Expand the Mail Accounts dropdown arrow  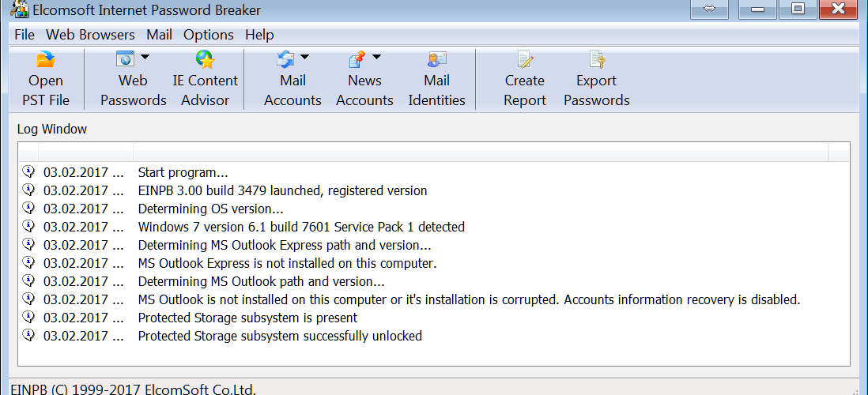(304, 56)
